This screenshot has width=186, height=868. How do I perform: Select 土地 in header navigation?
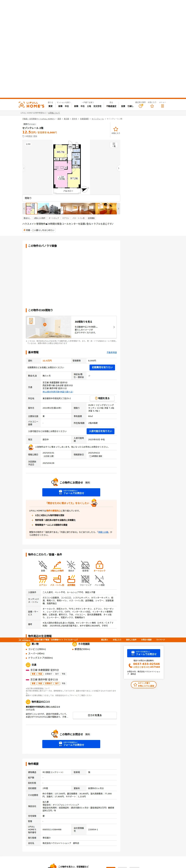click(89, 106)
